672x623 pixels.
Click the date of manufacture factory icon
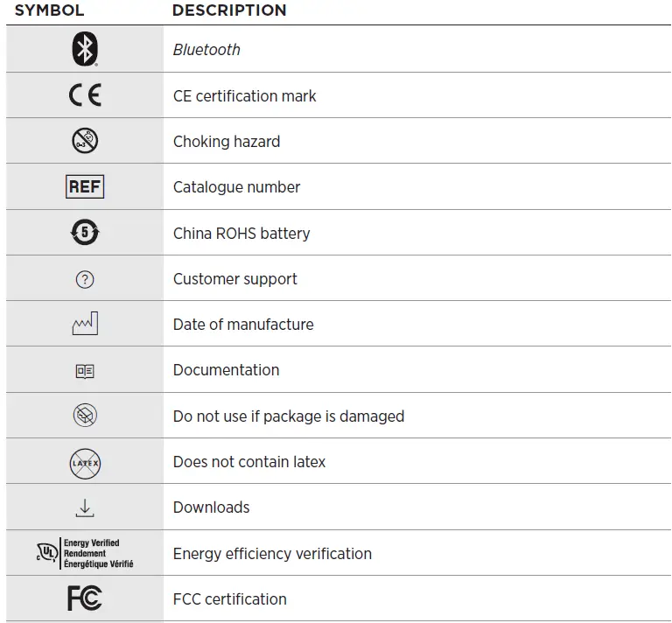pos(85,325)
